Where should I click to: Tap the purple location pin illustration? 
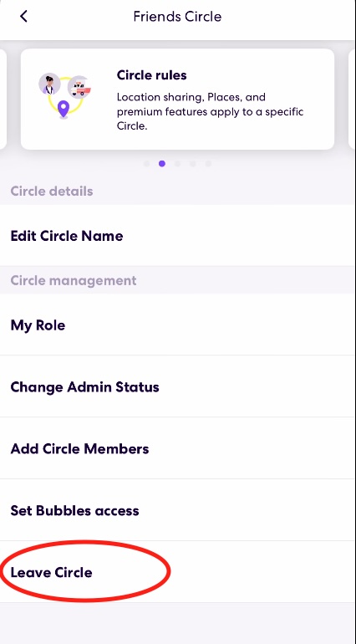pos(63,110)
